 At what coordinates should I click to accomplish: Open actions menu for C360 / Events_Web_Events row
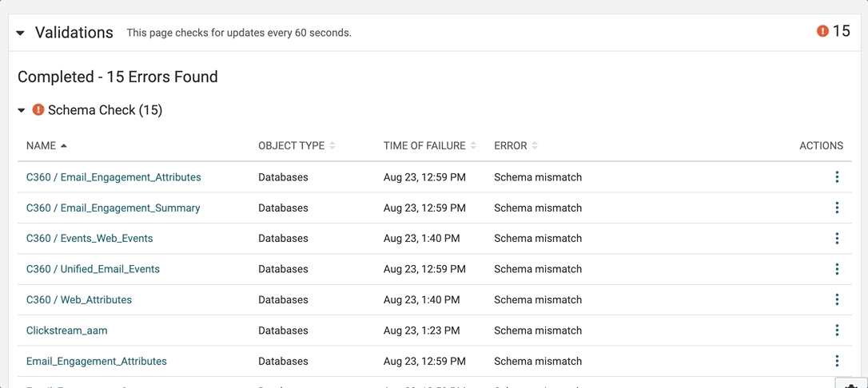[837, 238]
